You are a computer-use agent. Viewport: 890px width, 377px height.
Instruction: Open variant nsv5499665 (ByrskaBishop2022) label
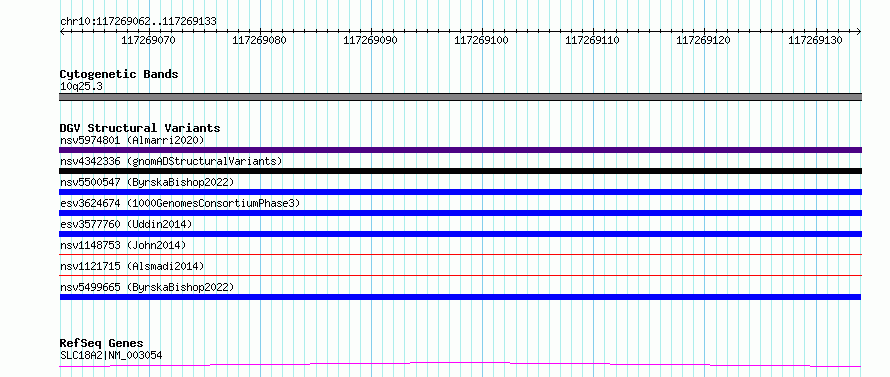pyautogui.click(x=146, y=287)
